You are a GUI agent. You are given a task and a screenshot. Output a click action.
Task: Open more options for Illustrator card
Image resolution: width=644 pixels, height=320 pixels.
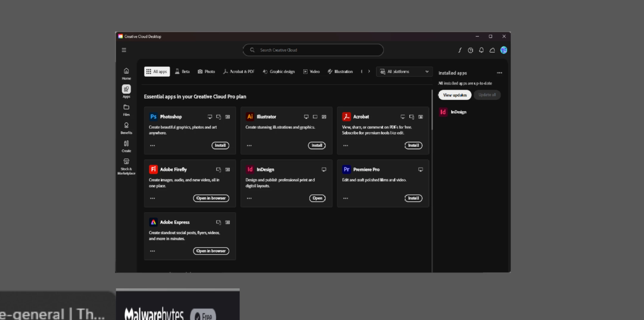pyautogui.click(x=249, y=146)
